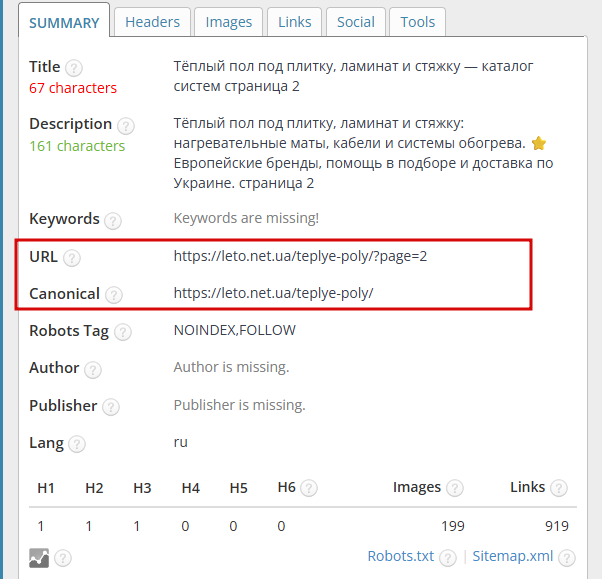602x579 pixels.
Task: Click the Canonical help question mark
Action: coord(114,295)
